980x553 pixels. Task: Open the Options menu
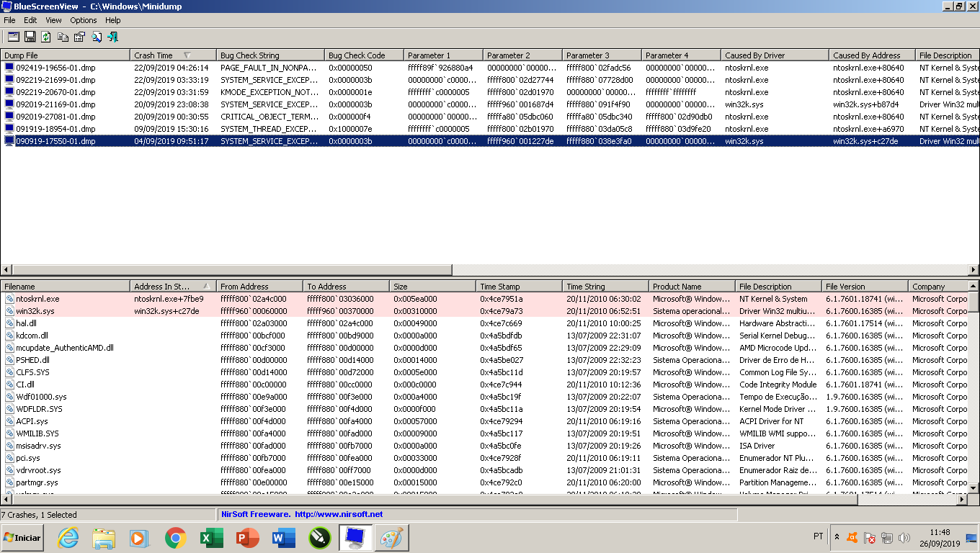(84, 20)
